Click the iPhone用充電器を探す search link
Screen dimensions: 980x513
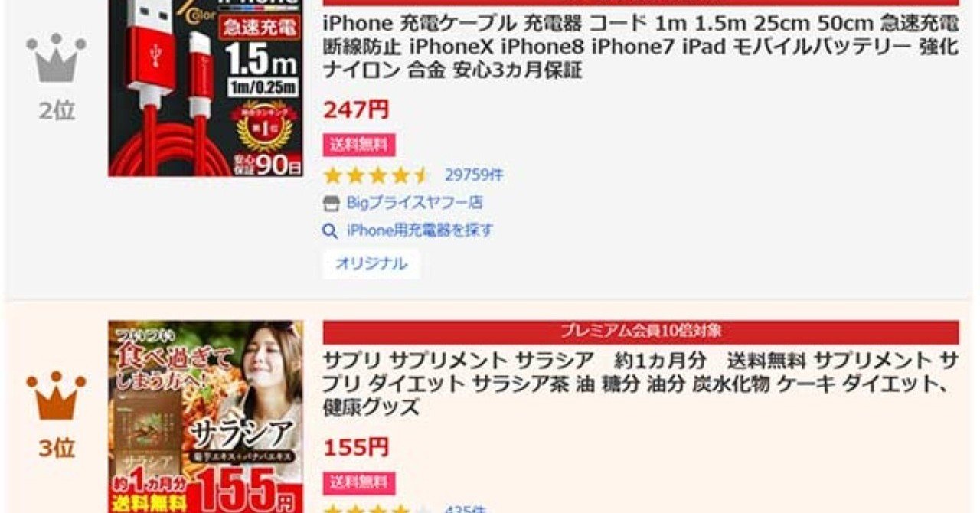point(420,230)
